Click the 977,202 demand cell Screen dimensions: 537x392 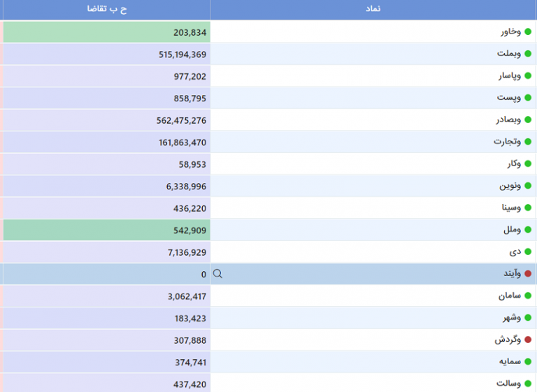(106, 76)
